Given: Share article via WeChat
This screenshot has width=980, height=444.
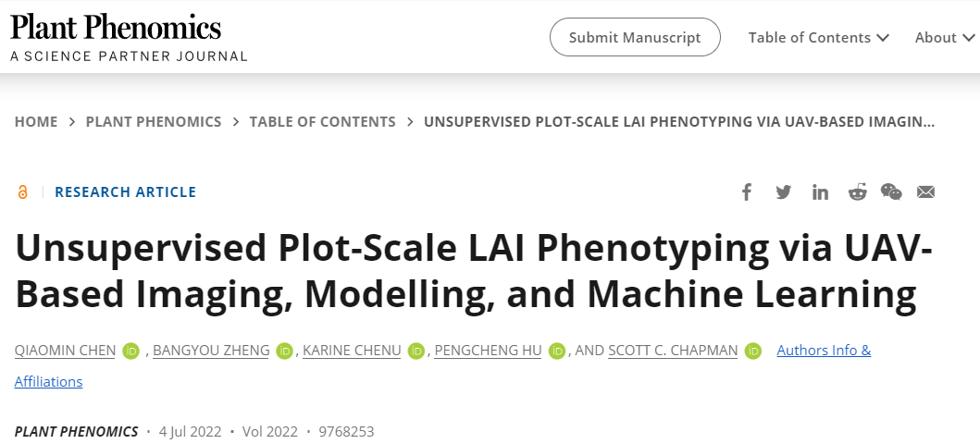Looking at the screenshot, I should click(x=890, y=191).
